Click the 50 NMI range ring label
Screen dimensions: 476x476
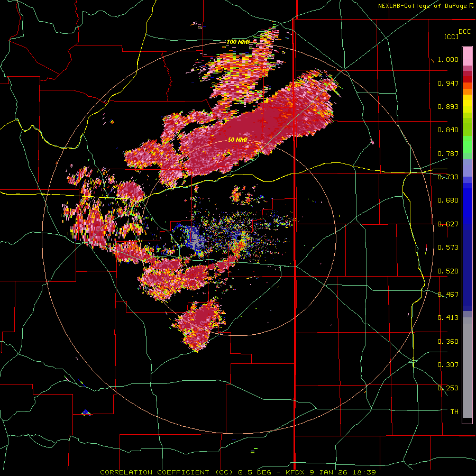237,140
